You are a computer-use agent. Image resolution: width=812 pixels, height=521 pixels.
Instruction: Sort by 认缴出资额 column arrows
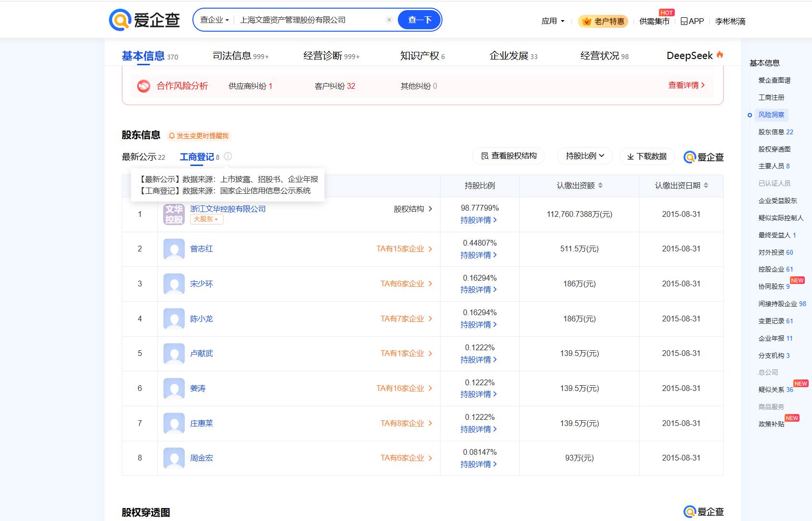(x=600, y=186)
